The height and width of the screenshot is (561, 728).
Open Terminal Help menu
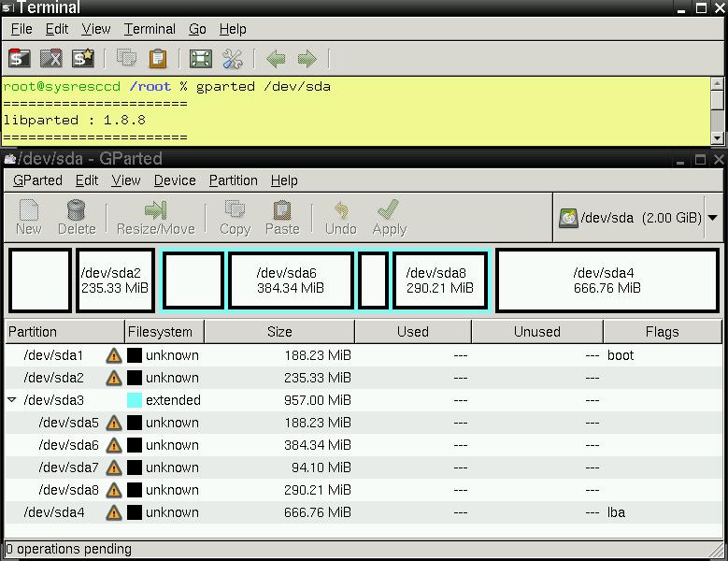pos(233,29)
